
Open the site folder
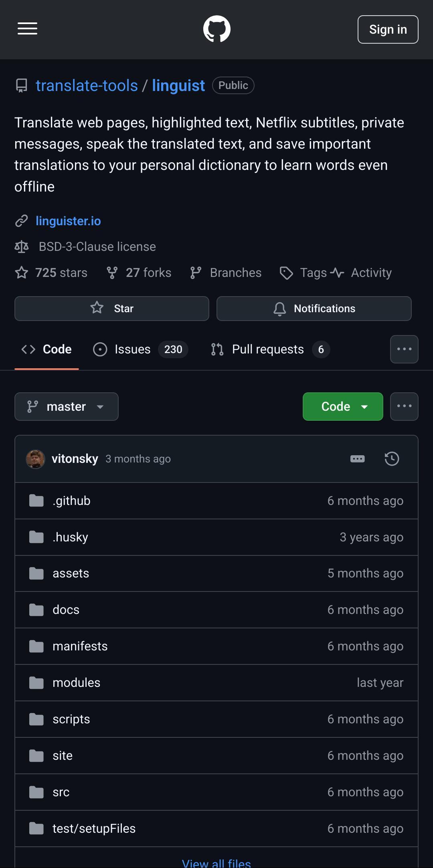point(63,756)
